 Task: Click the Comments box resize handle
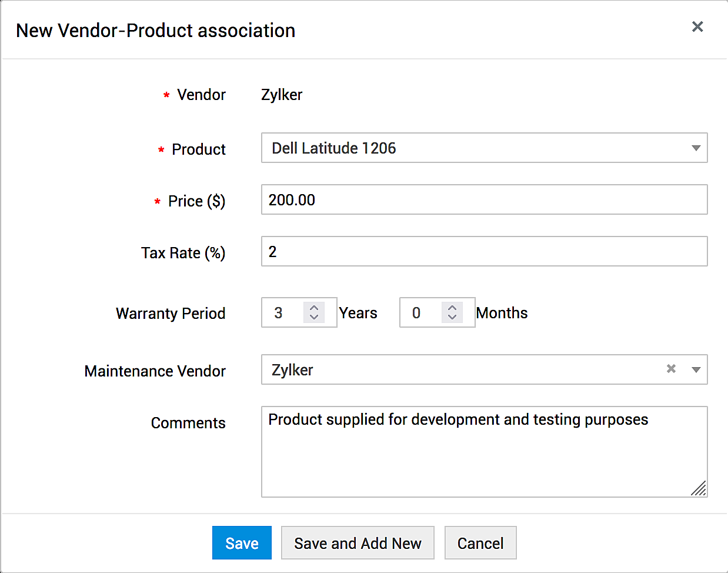point(699,489)
